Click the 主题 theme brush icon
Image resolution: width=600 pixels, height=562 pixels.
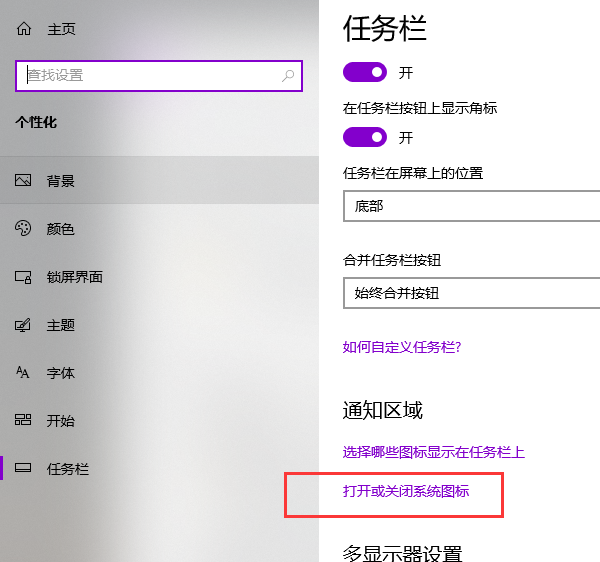coord(23,325)
